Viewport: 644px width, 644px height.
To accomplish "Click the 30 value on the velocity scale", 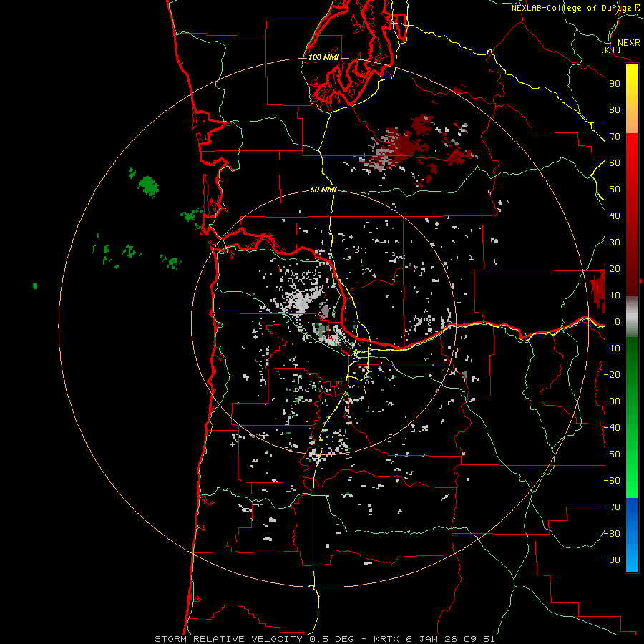I will (x=615, y=243).
